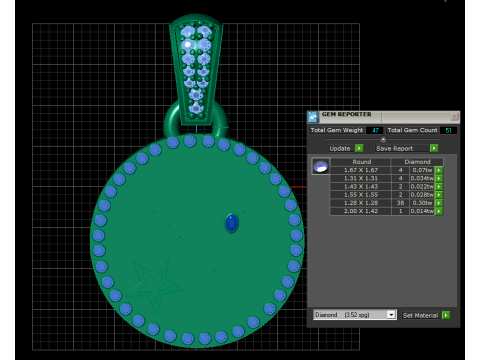Click green arrow for 1.31 X 1.31 row
The width and height of the screenshot is (480, 360).
(439, 178)
